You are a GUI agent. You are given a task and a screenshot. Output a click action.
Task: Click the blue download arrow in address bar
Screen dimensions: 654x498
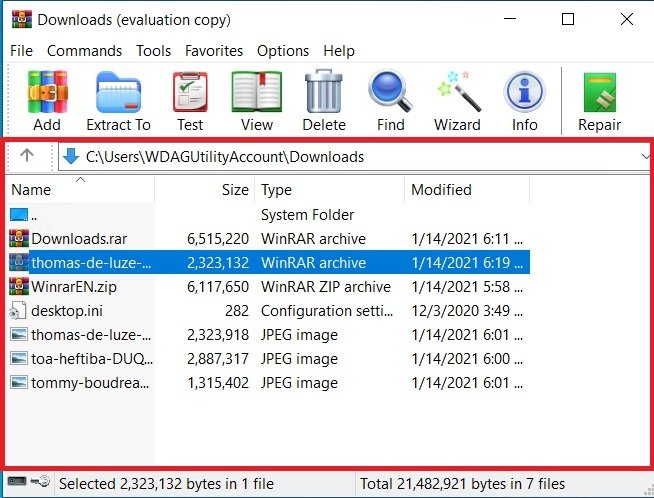(71, 156)
